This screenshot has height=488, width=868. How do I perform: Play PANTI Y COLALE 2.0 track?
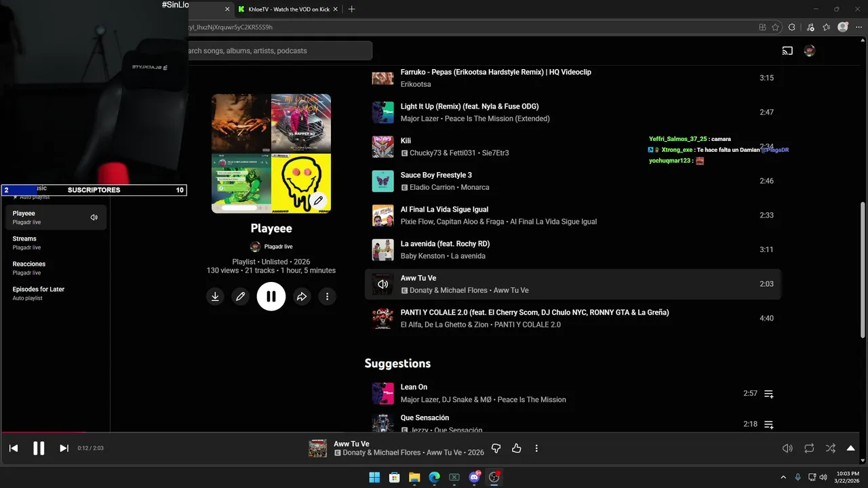tap(534, 312)
